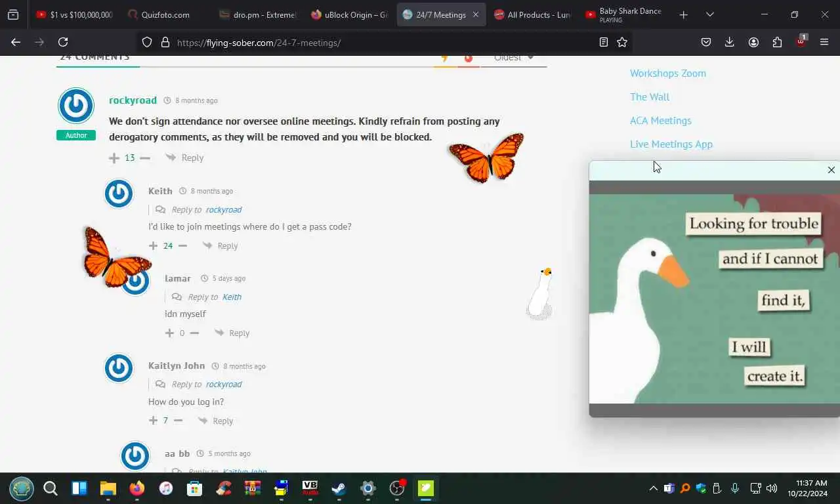This screenshot has height=504, width=840.
Task: Toggle reader view icon in address bar
Action: coord(604,42)
